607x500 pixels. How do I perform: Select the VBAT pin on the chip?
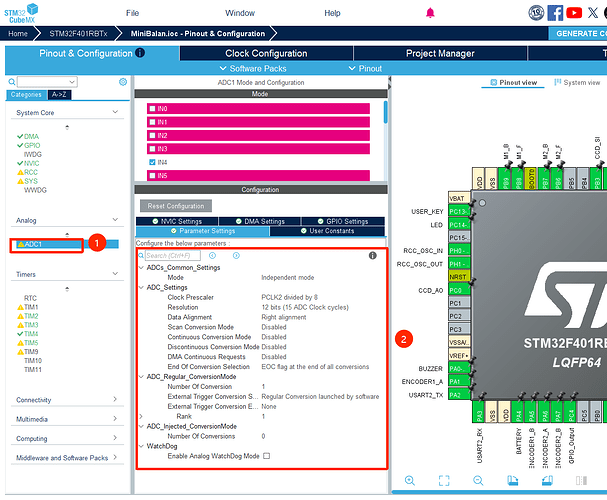(459, 199)
